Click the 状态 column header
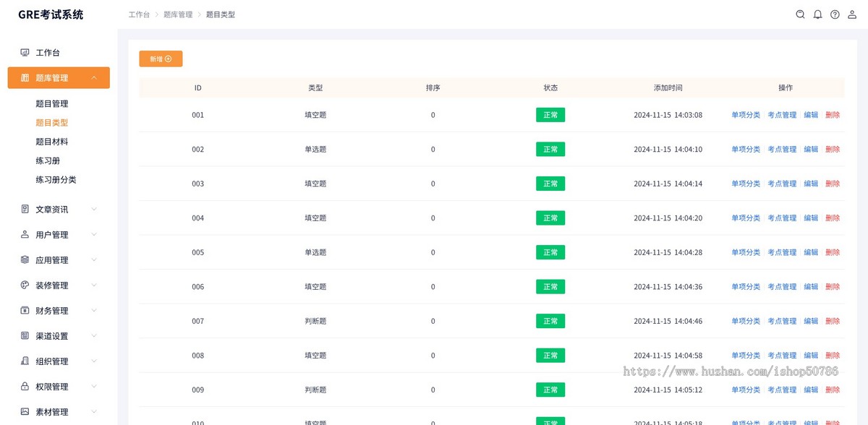Viewport: 868px width, 425px height. [x=550, y=87]
